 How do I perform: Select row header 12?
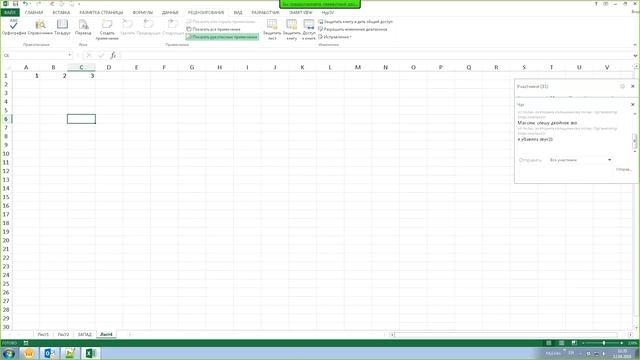[6, 171]
